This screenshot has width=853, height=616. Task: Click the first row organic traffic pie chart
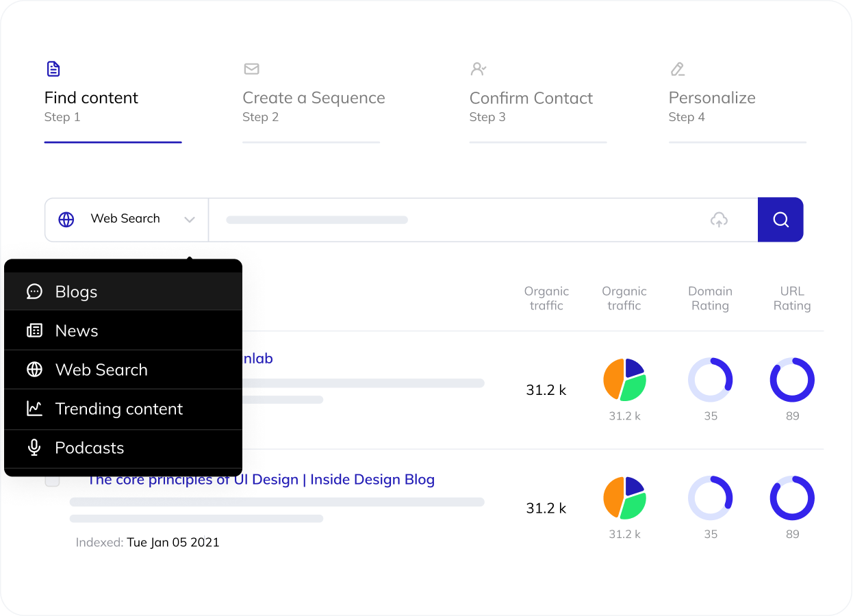coord(624,379)
